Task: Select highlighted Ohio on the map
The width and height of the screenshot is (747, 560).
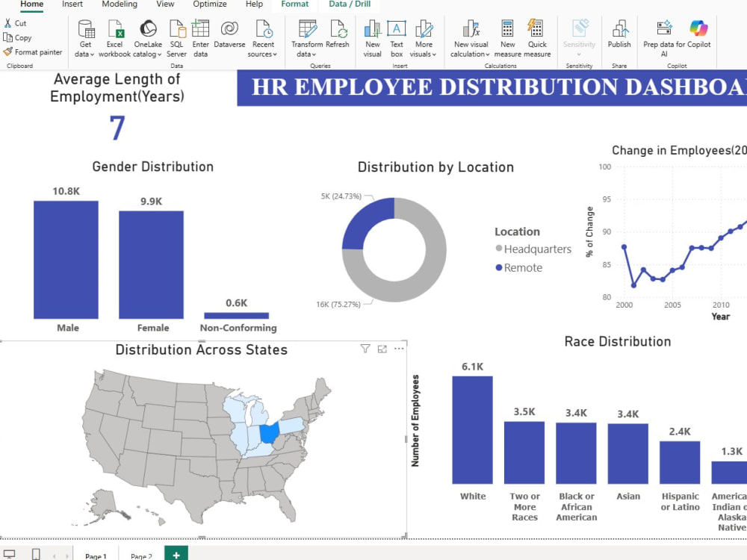Action: [x=269, y=432]
